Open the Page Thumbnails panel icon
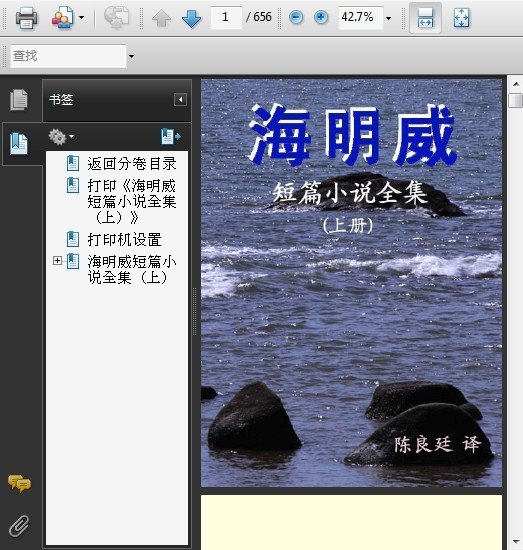 19,100
